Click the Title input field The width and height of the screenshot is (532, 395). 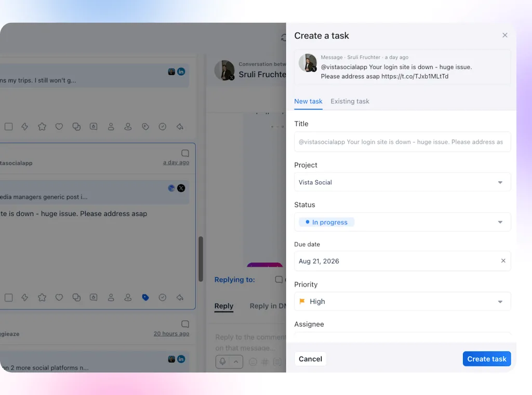403,142
